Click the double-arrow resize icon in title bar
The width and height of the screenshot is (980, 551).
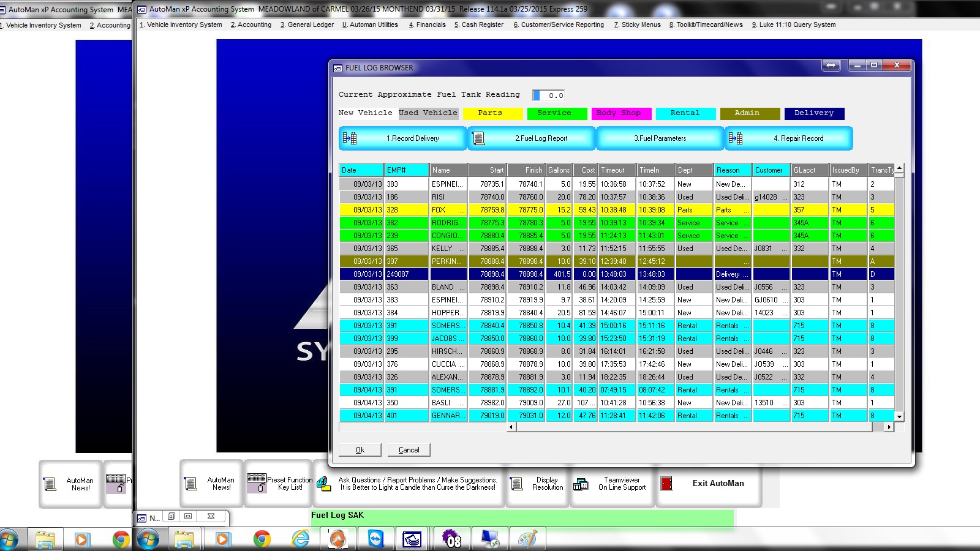pyautogui.click(x=831, y=66)
